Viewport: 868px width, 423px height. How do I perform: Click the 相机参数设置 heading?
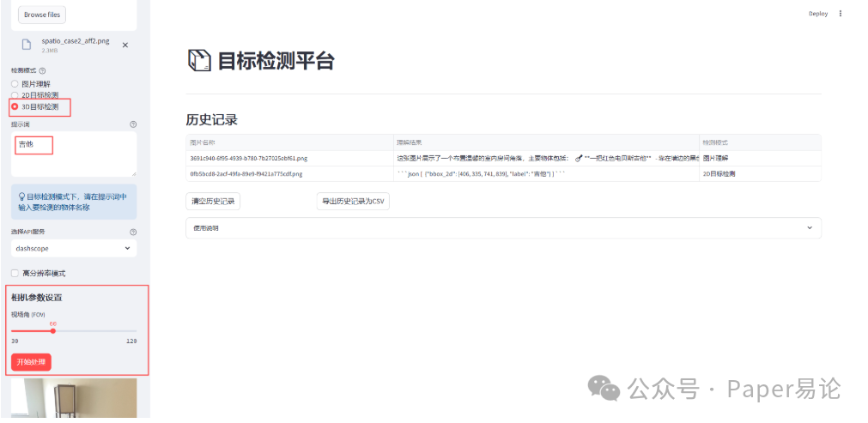click(x=37, y=298)
